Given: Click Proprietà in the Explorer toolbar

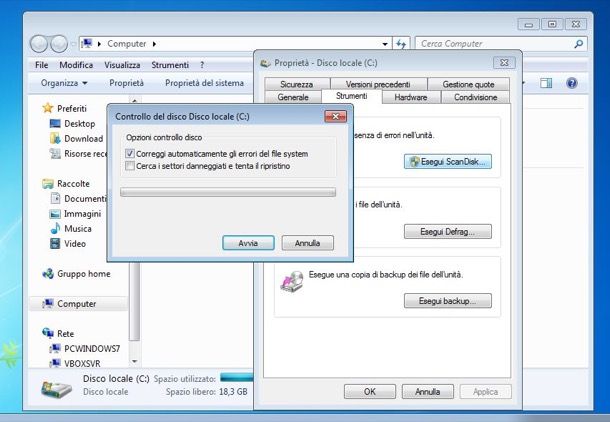Looking at the screenshot, I should (x=126, y=83).
